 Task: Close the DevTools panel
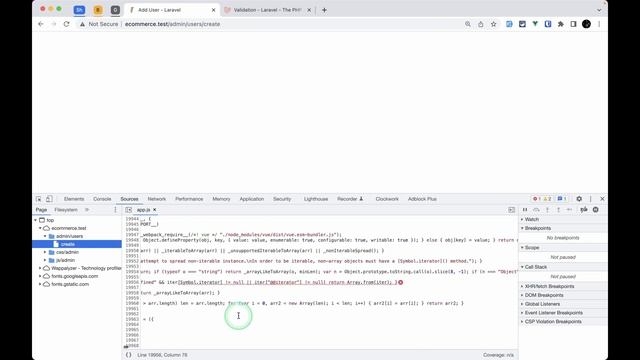pos(602,199)
